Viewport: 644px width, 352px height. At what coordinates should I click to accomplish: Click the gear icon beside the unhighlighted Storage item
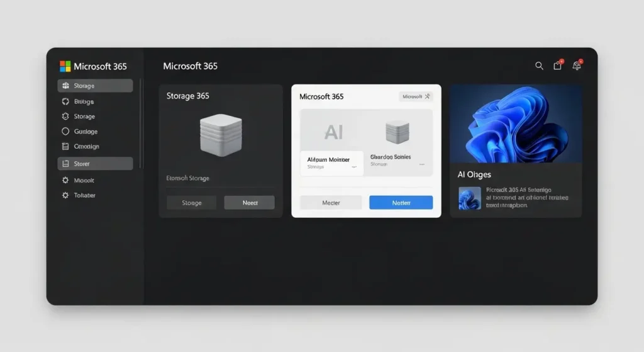point(65,116)
